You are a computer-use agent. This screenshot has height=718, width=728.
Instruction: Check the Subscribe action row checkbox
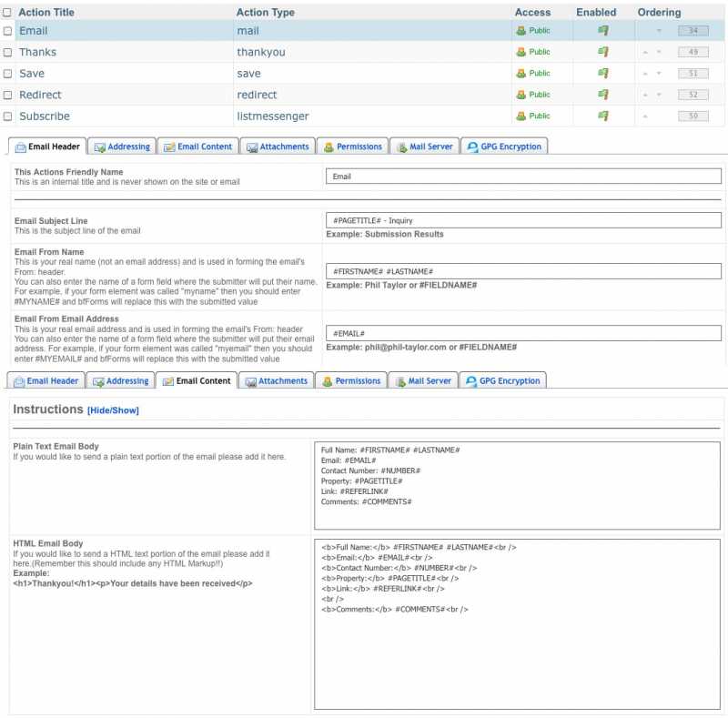coord(7,116)
